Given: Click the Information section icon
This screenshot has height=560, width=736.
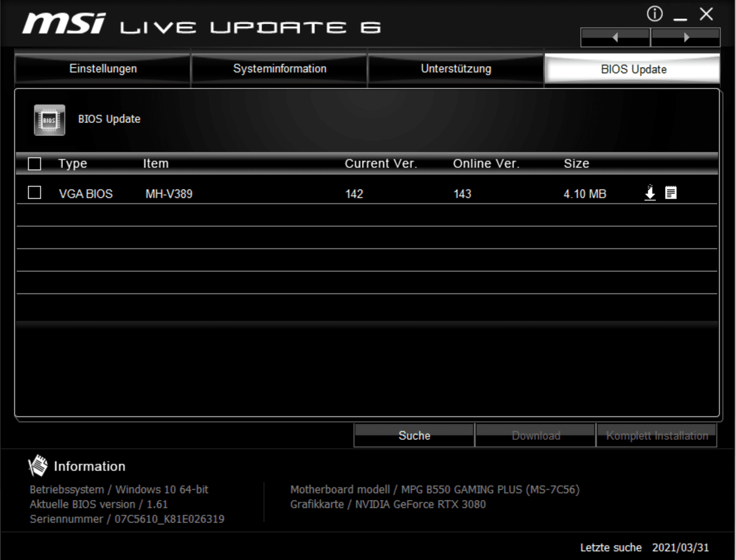Looking at the screenshot, I should click(38, 465).
